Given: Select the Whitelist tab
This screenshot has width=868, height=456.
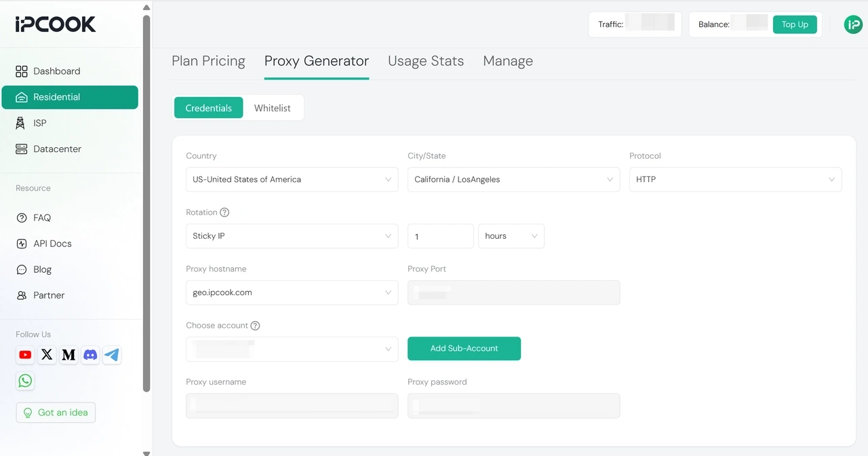Looking at the screenshot, I should 273,108.
